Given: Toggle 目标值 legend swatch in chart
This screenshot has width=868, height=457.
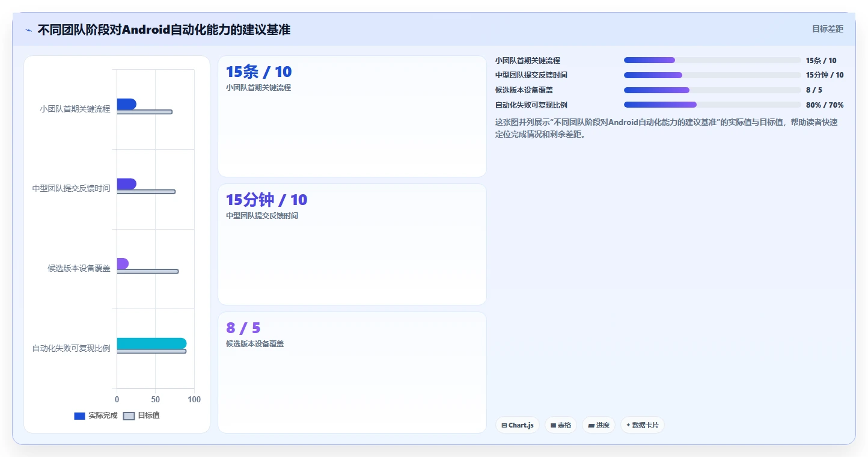Looking at the screenshot, I should coord(129,416).
